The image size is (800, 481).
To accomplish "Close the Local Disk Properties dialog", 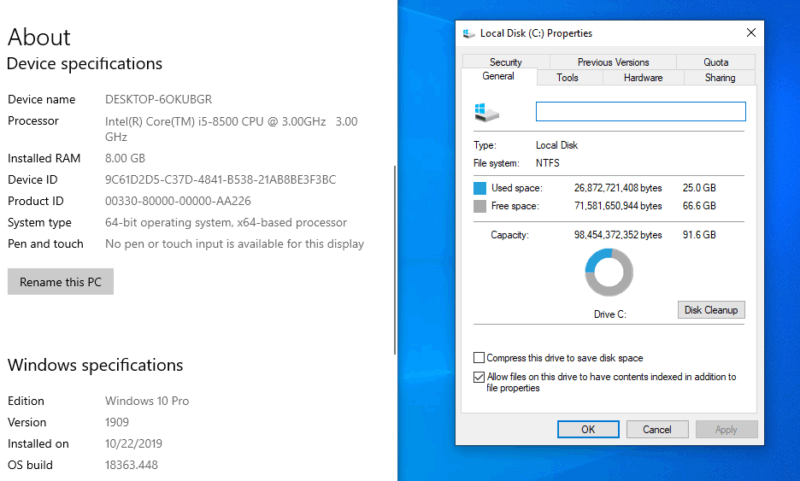I will pos(751,33).
